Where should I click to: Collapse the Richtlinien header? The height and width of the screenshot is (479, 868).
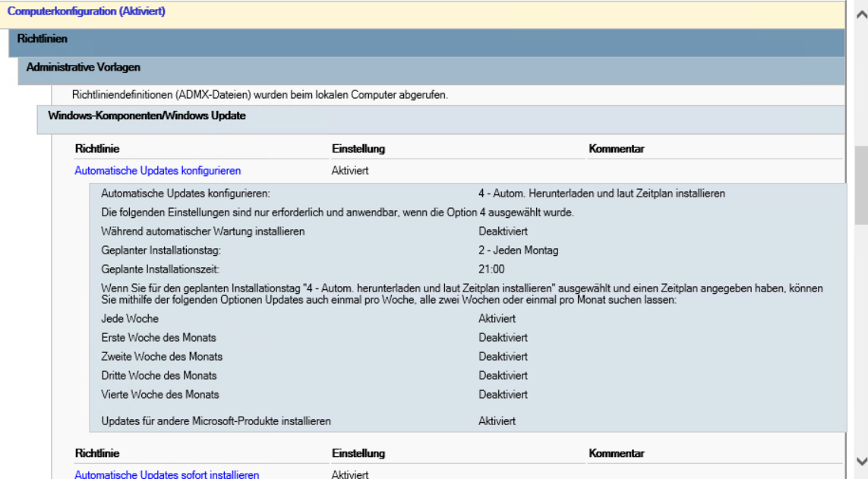pos(42,39)
